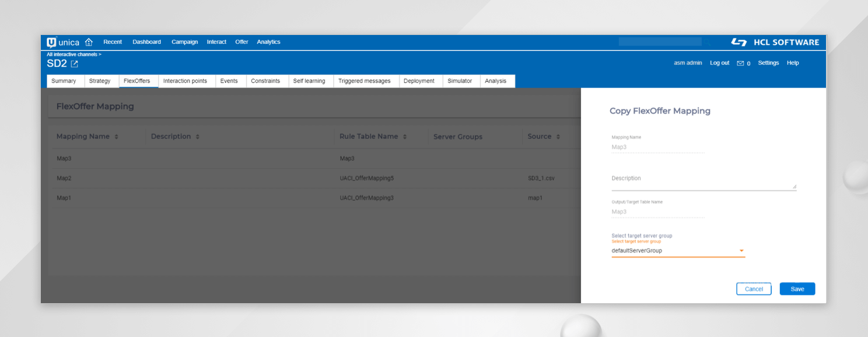This screenshot has width=868, height=337.
Task: Go to the Simulator tab
Action: (460, 81)
